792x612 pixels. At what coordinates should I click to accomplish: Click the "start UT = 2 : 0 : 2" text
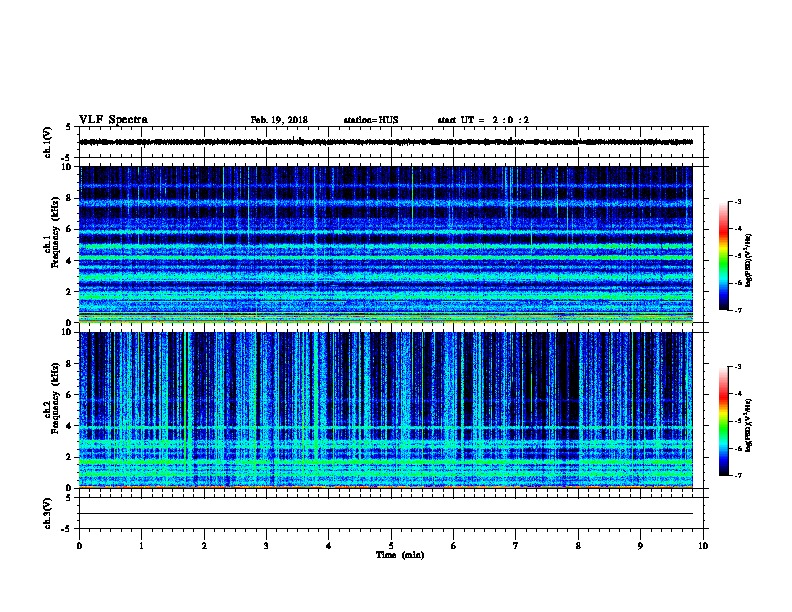pyautogui.click(x=483, y=120)
